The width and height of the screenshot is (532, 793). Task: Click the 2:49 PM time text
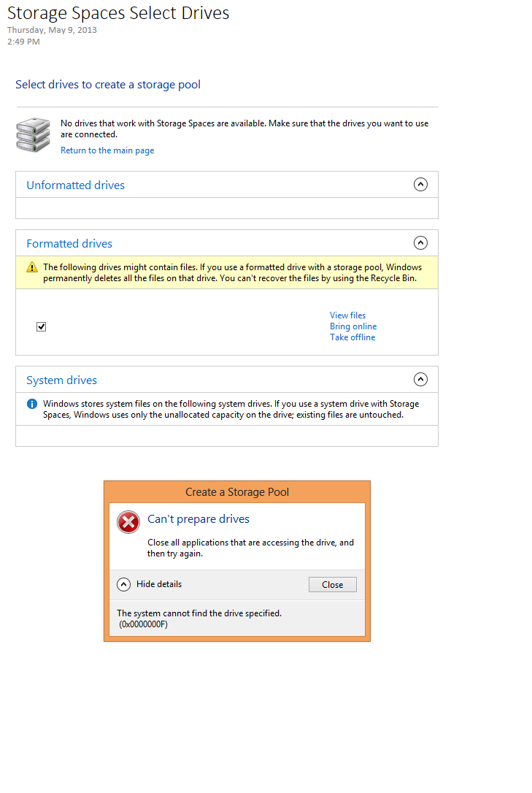(x=23, y=42)
